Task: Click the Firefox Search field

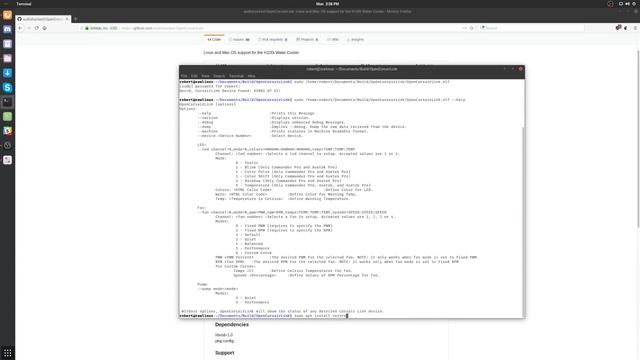Action: click(x=532, y=28)
